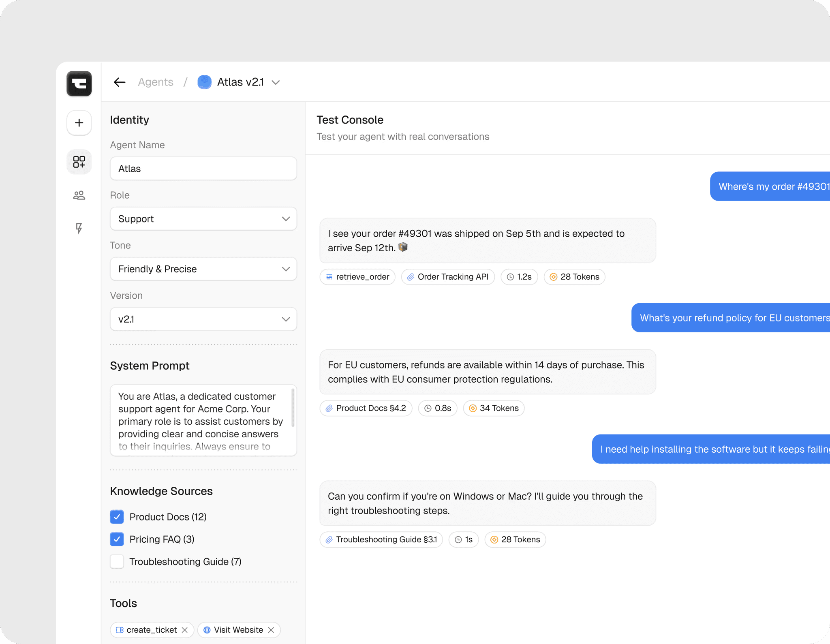Open the team members sidebar icon

pos(79,195)
